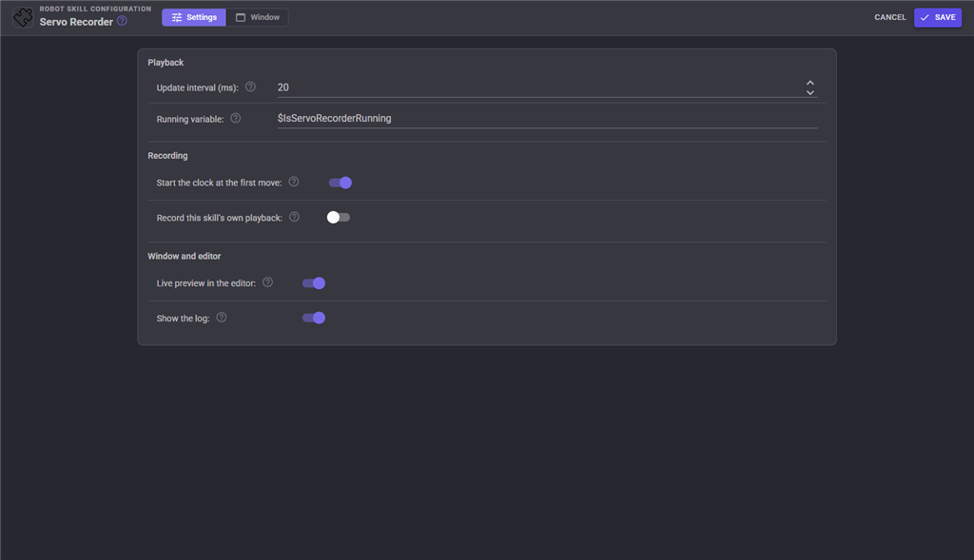974x560 pixels.
Task: Click the 'Record this skill's own playback:' label
Action: tap(220, 218)
